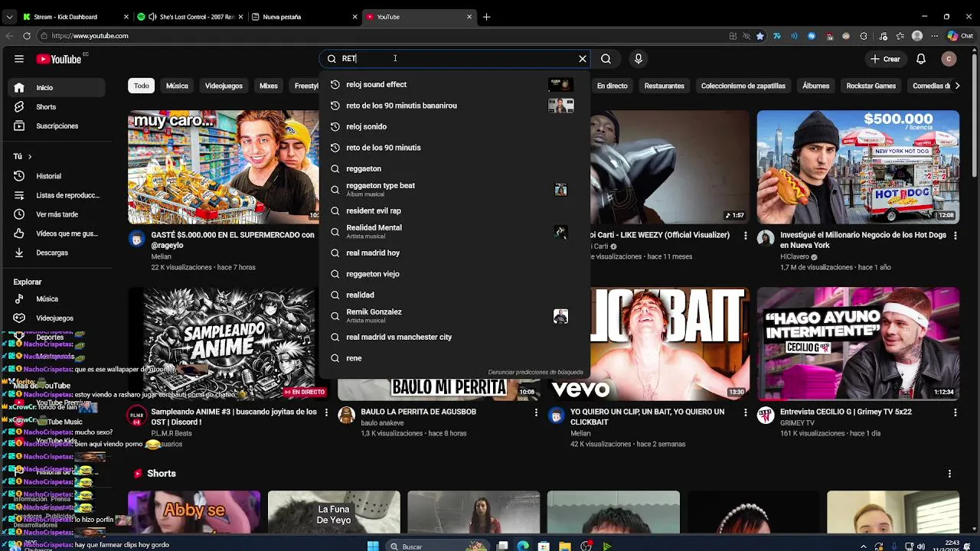Select the Mixes filter chip
980x551 pixels.
point(269,86)
